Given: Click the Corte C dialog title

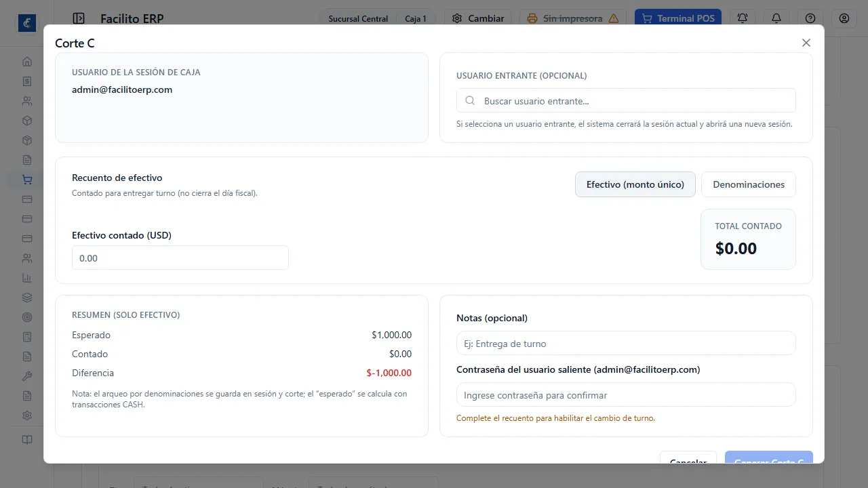Looking at the screenshot, I should pos(75,43).
